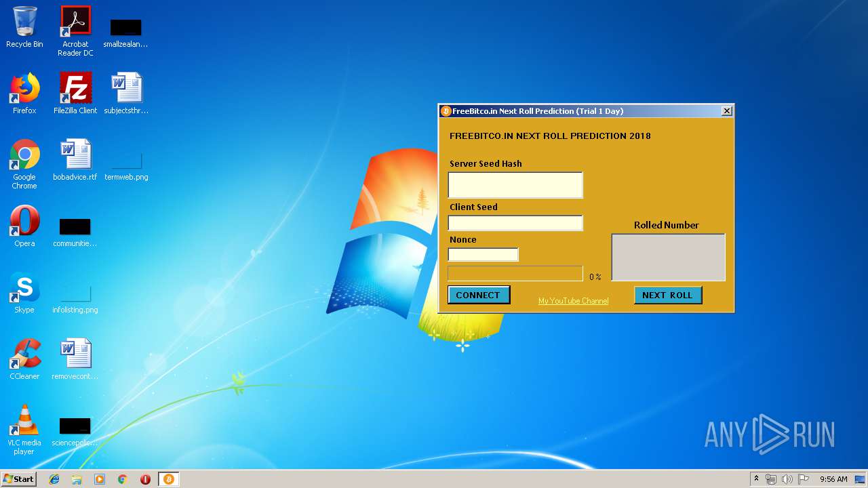Open Internet Explorer in taskbar

[x=54, y=479]
